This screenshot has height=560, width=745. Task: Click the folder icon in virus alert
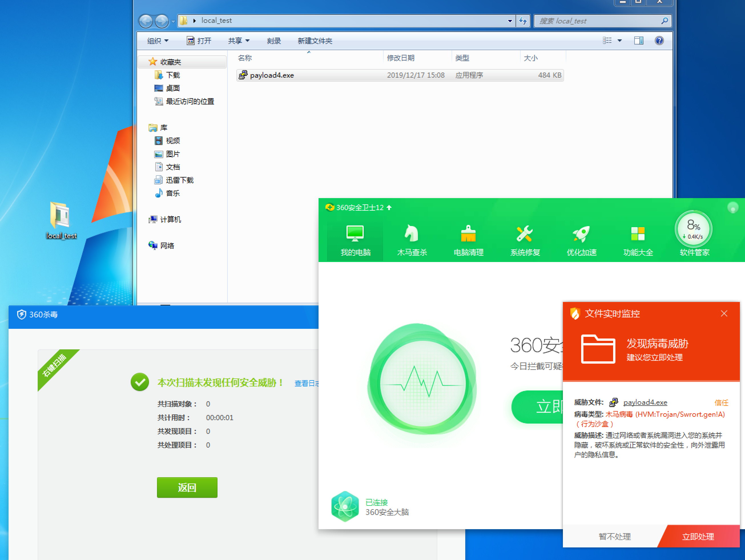tap(598, 349)
